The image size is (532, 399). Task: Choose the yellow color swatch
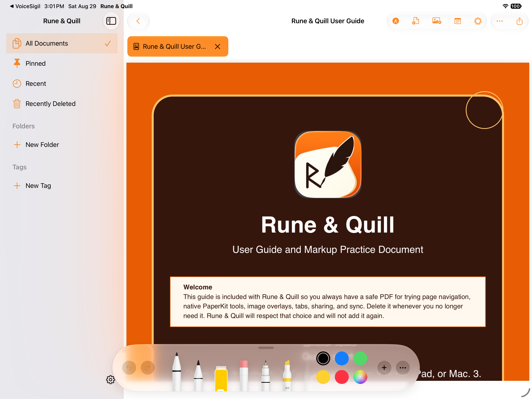point(323,377)
